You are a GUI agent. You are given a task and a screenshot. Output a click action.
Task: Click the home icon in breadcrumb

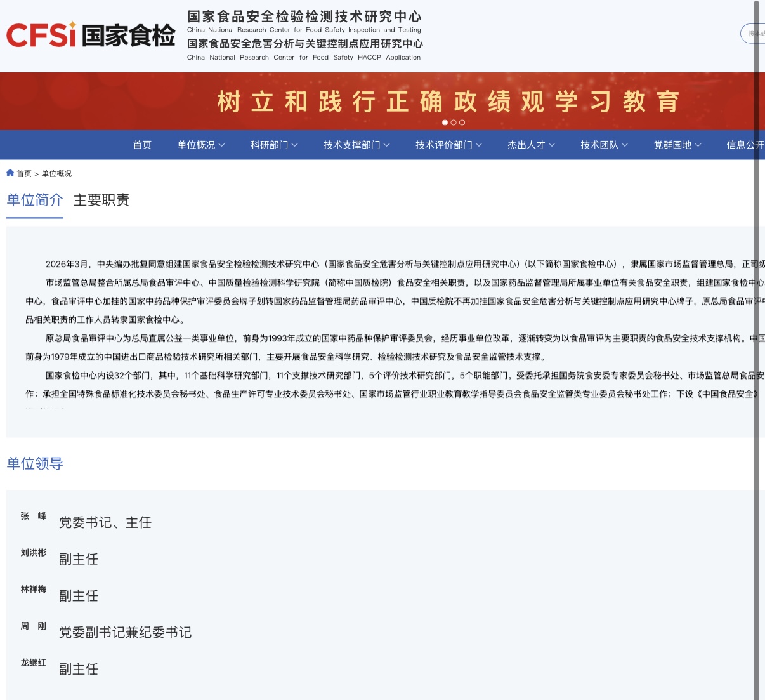tap(10, 173)
